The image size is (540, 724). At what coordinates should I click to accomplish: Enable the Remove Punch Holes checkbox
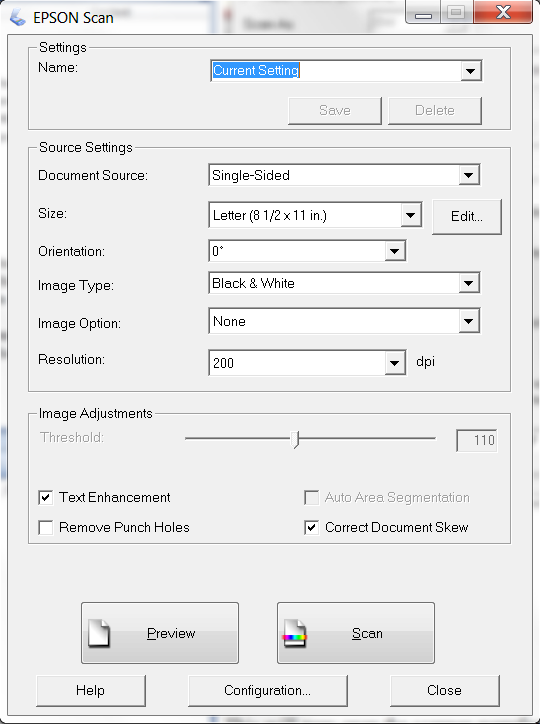46,527
